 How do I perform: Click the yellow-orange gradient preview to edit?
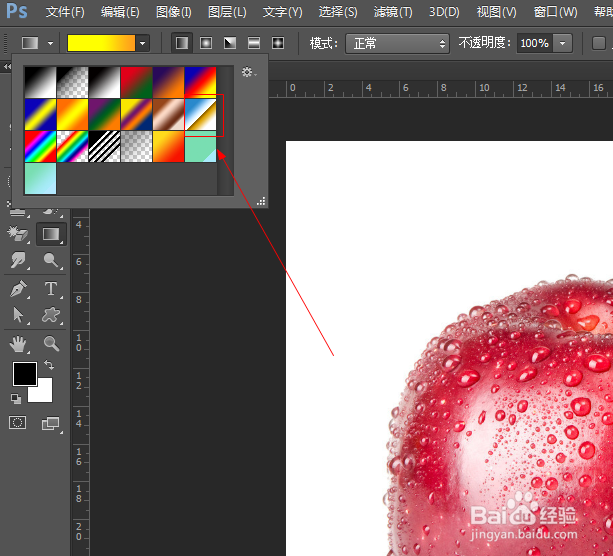[x=101, y=43]
